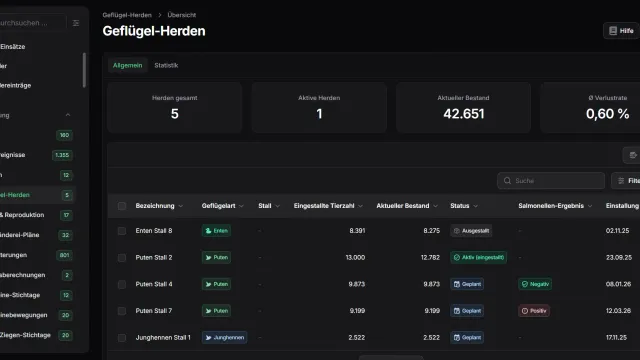This screenshot has height=360, width=640.
Task: Toggle the select-all checkbox in table header
Action: [122, 206]
